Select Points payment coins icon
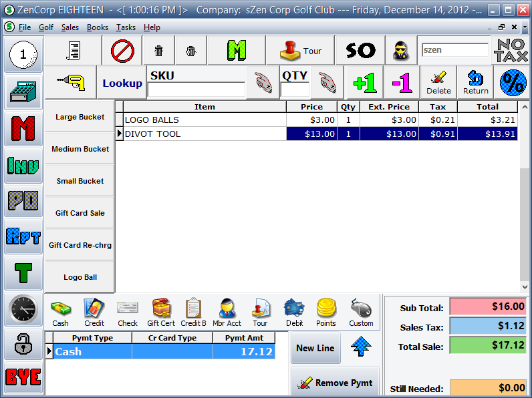This screenshot has height=398, width=532. [326, 313]
